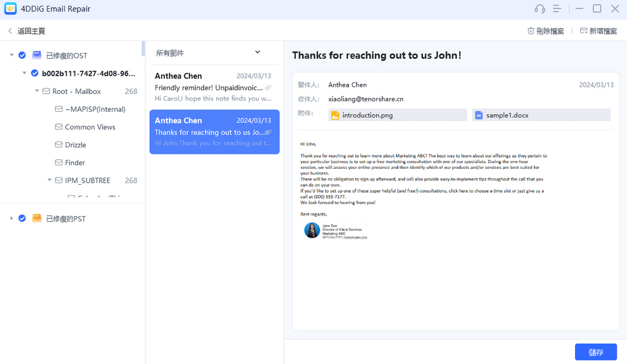Click the back arrow next to 返回主頁
This screenshot has height=364, width=627.
[10, 31]
